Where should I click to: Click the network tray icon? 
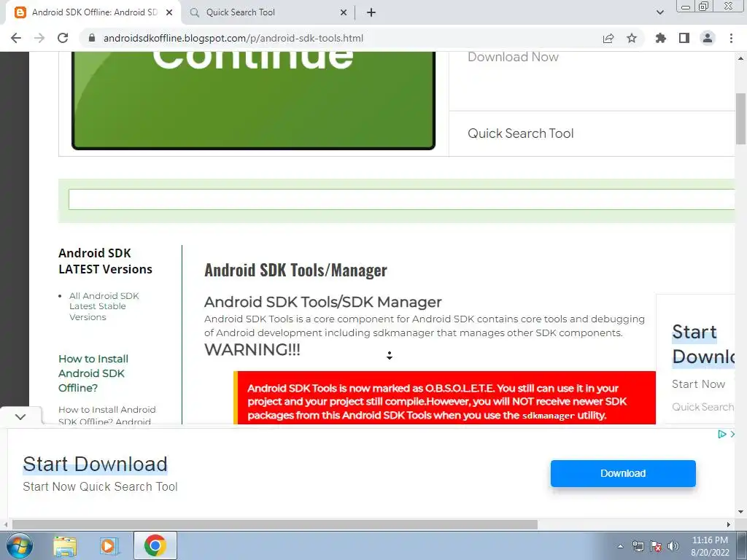click(638, 546)
